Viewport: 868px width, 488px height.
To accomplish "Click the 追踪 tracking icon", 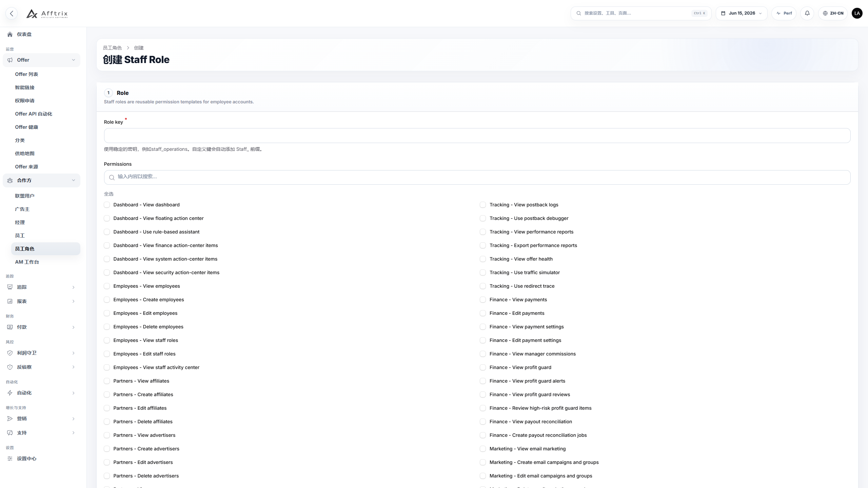I will click(10, 287).
